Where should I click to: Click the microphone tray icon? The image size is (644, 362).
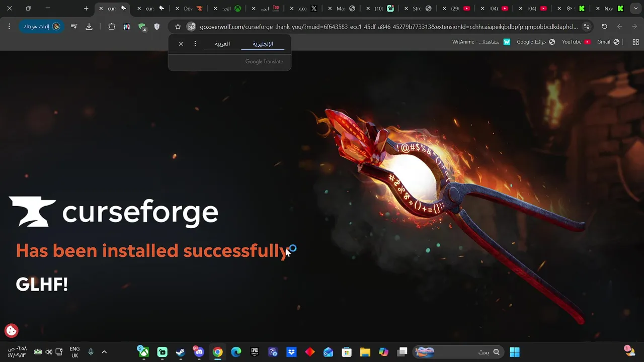pos(91,352)
